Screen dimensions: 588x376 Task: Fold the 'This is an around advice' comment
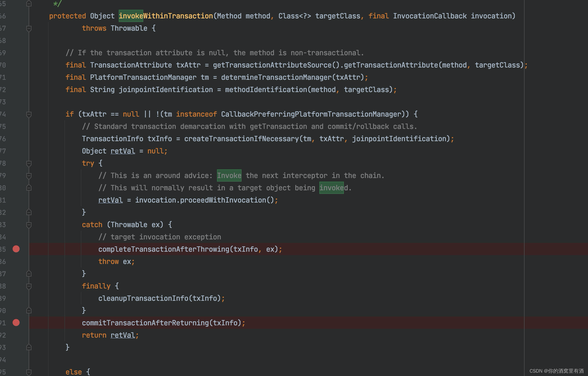pos(29,176)
